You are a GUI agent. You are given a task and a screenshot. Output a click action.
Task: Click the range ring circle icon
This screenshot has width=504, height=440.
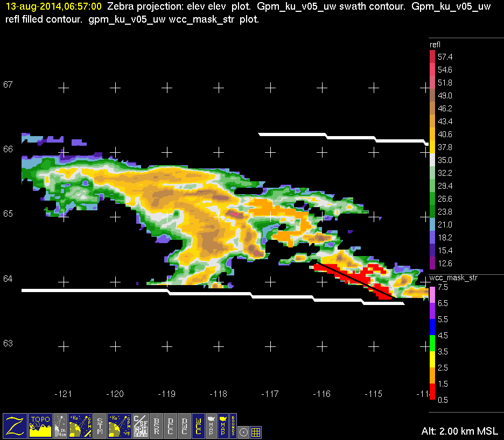point(243,432)
